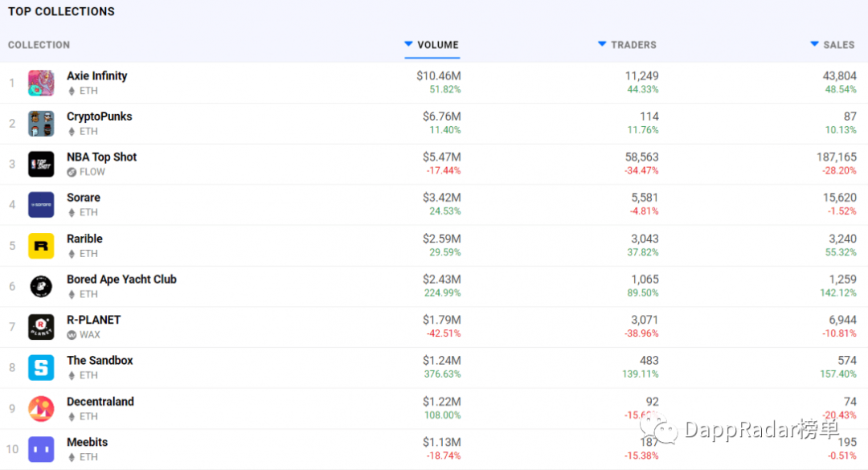This screenshot has height=470, width=868.
Task: Click the Meebits collection logo
Action: coord(41,449)
